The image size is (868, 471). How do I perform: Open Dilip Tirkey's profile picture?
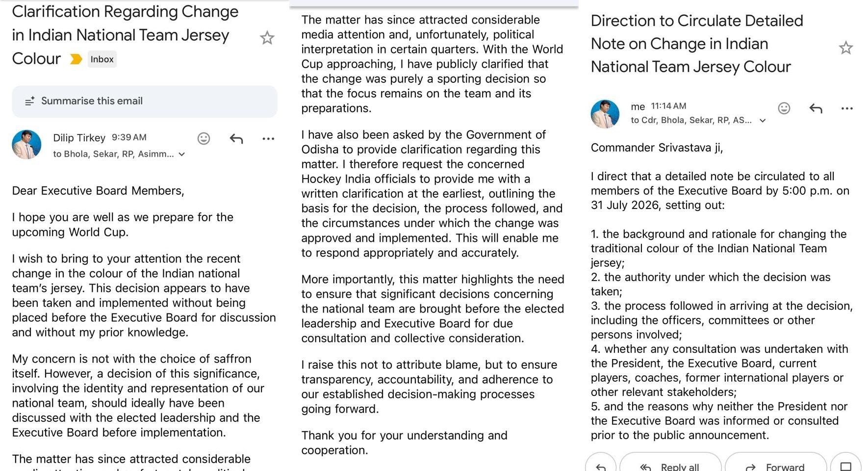26,144
